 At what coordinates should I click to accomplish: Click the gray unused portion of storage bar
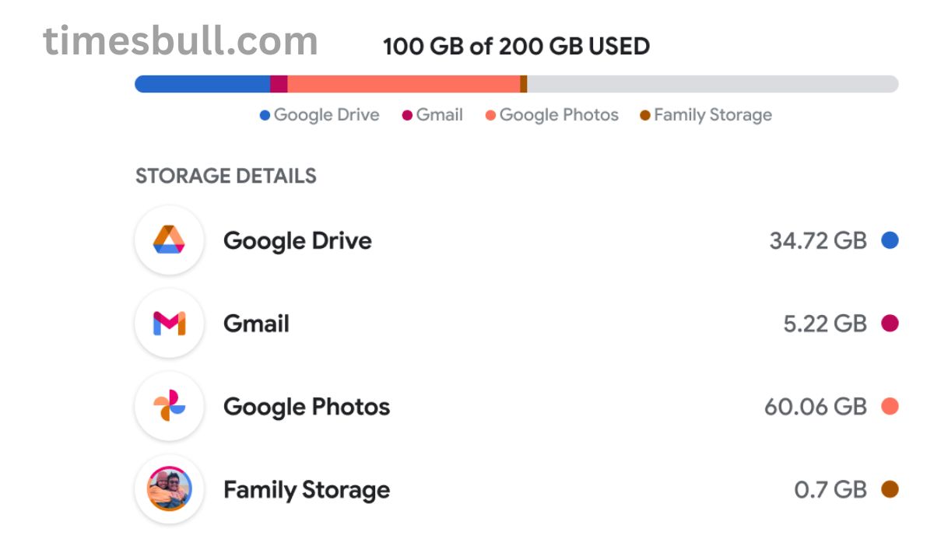point(712,84)
